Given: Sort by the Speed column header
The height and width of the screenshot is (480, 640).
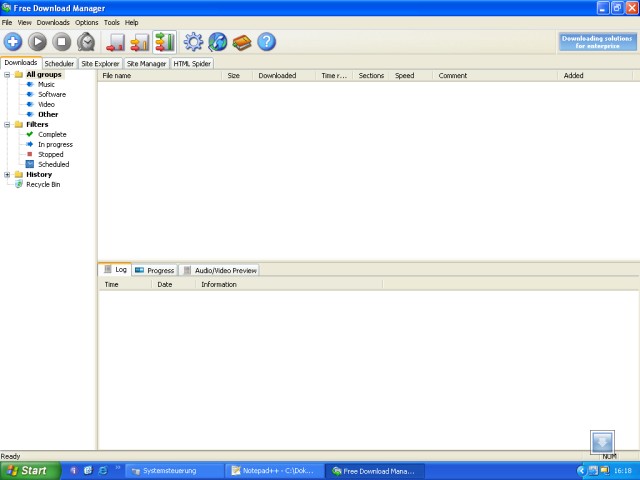Looking at the screenshot, I should 411,76.
